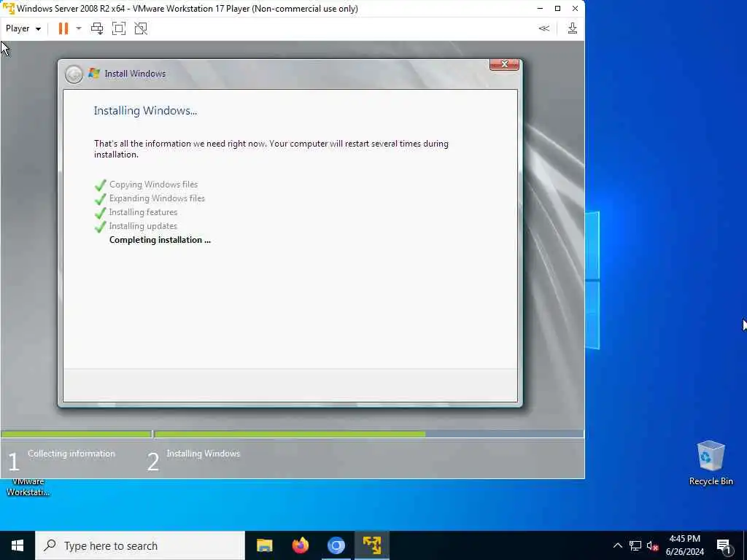Screen dimensions: 747x560
Task: Open the Recycle Bin desktop icon
Action: 711,463
